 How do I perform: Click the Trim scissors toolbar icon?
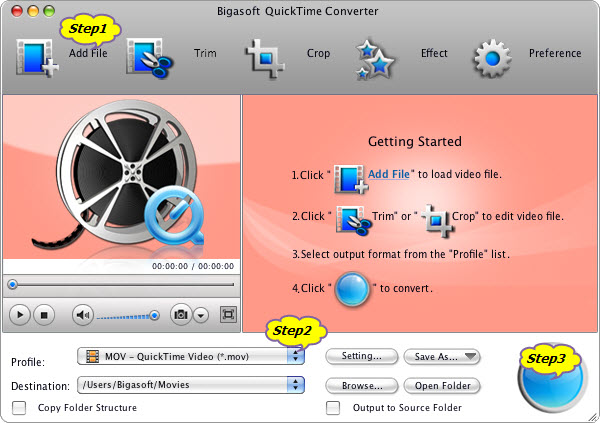click(150, 58)
